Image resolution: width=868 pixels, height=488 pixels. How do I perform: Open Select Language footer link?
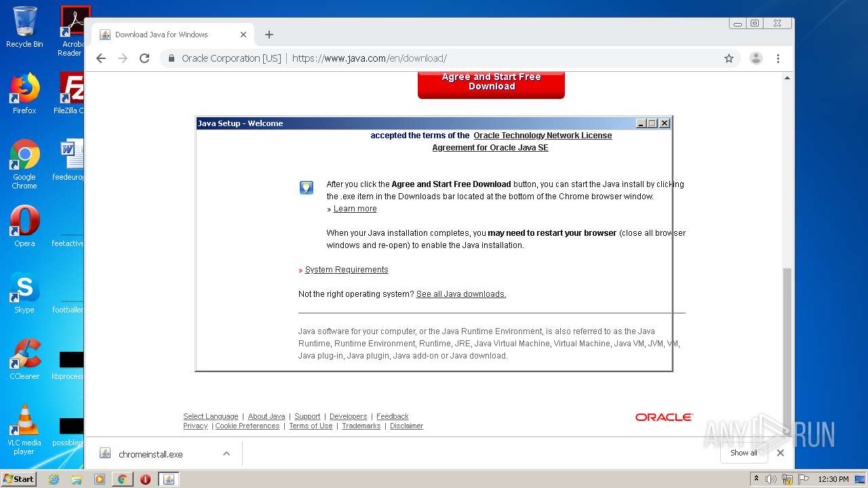coord(210,416)
